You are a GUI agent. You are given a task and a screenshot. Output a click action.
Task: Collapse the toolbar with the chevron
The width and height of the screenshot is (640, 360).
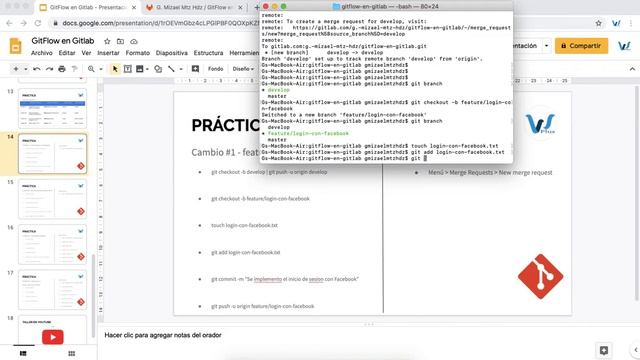coord(632,69)
